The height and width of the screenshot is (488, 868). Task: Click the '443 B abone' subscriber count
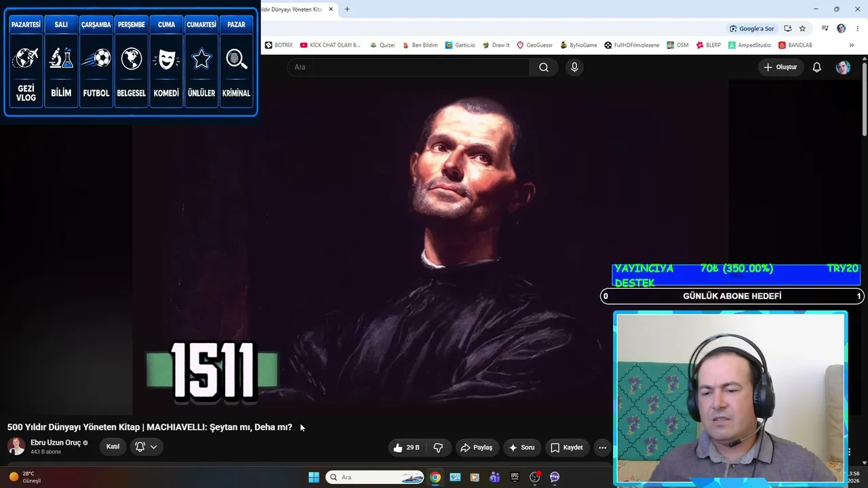coord(45,452)
